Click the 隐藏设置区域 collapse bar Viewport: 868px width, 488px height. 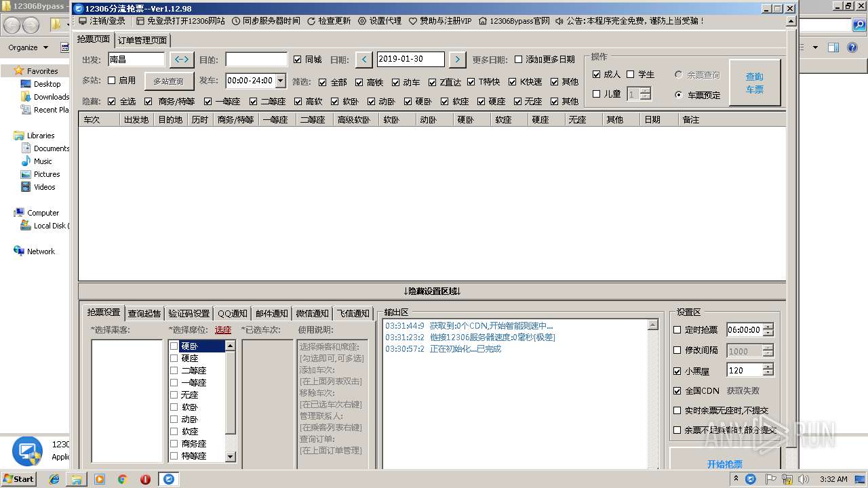pyautogui.click(x=432, y=291)
